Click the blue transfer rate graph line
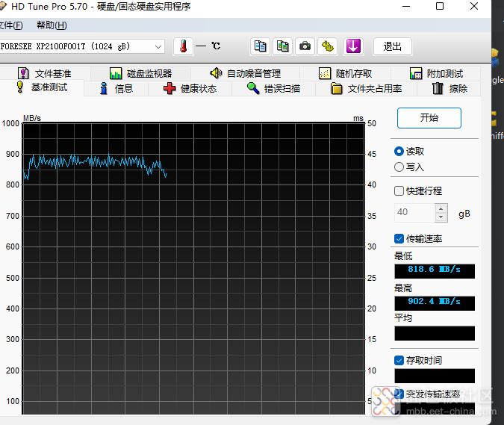504x425 pixels. point(96,161)
